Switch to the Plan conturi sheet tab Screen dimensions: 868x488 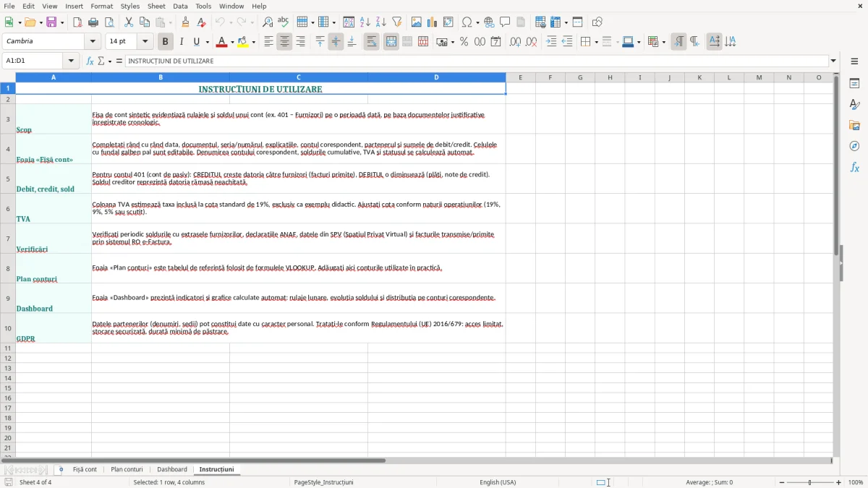[x=127, y=469]
